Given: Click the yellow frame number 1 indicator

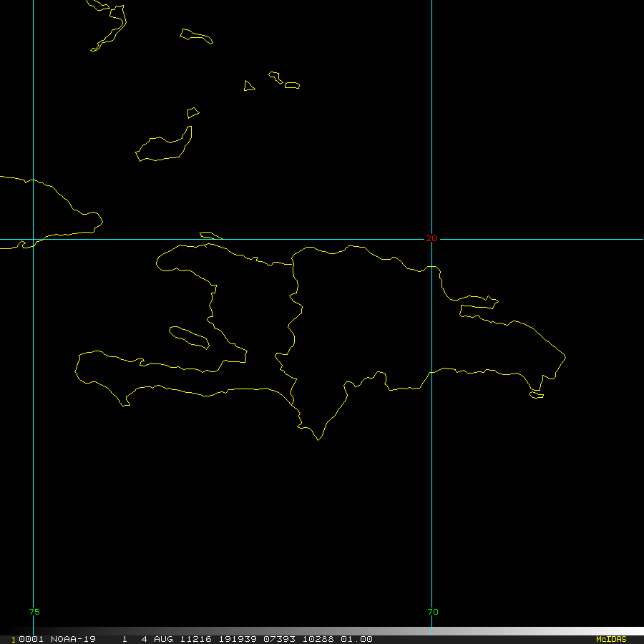Looking at the screenshot, I should click(x=14, y=640).
